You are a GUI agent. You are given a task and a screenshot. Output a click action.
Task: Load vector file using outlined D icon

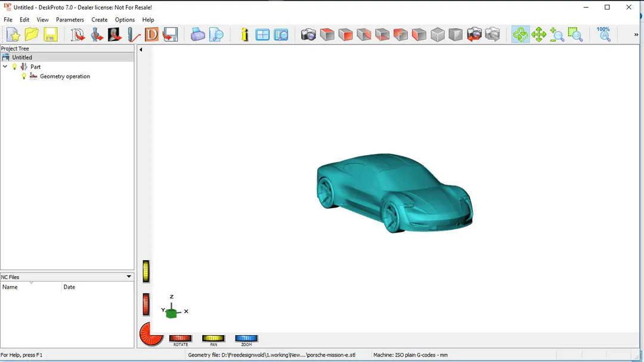pyautogui.click(x=78, y=35)
